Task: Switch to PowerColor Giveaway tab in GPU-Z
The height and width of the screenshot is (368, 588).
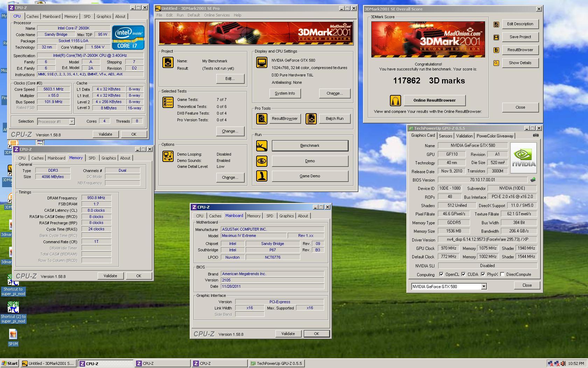Action: (495, 136)
